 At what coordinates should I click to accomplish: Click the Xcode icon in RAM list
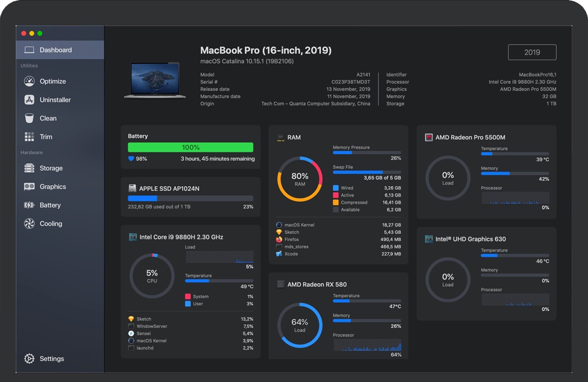pyautogui.click(x=279, y=254)
